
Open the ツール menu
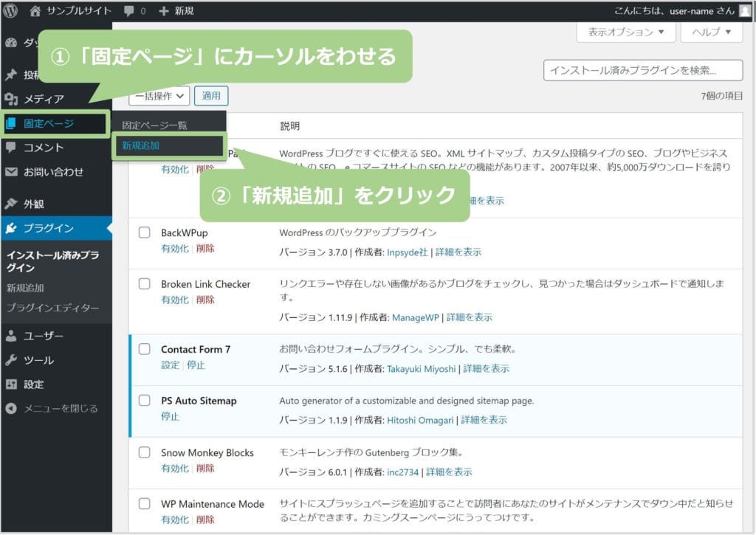pyautogui.click(x=38, y=360)
